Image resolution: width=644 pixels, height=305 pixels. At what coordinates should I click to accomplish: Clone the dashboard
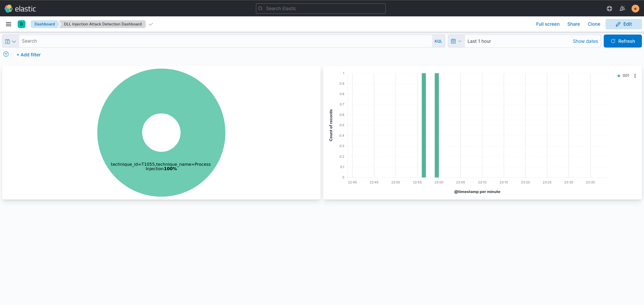click(594, 24)
